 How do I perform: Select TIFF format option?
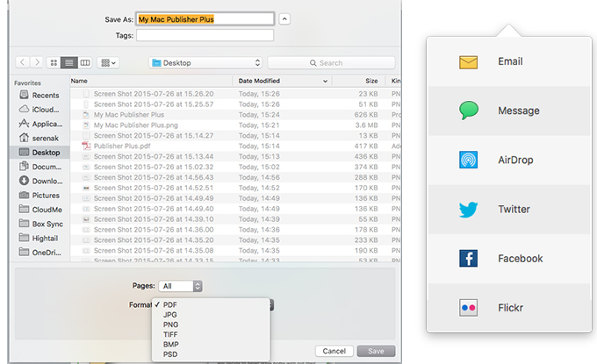pos(171,334)
